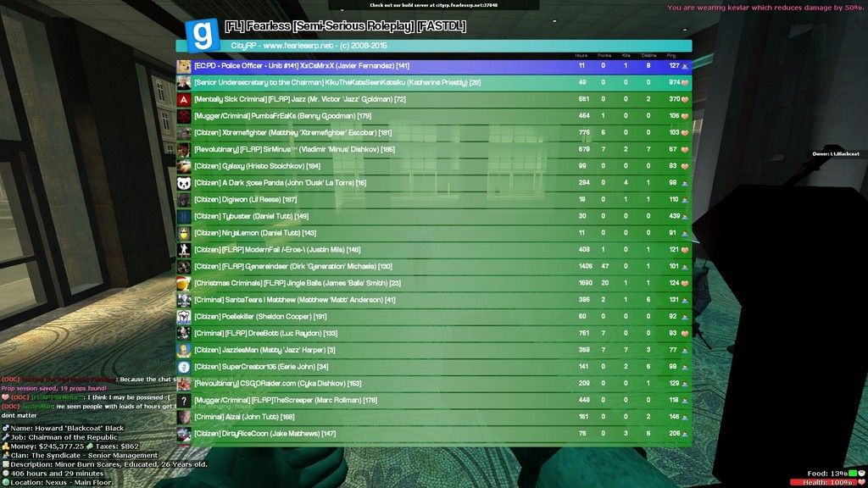
Task: Click status icon in DirtyRiceCoon's row
Action: tap(685, 434)
